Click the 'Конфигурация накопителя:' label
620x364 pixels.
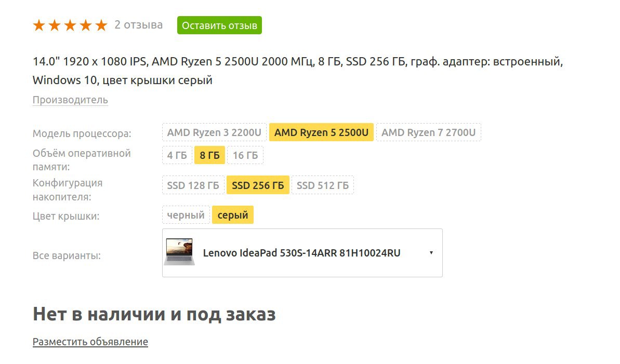tap(68, 190)
